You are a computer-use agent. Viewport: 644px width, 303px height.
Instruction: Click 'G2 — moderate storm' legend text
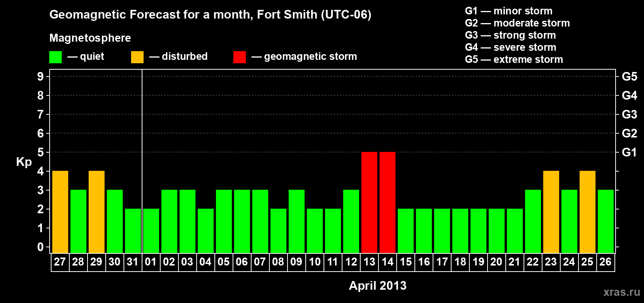[x=517, y=23]
